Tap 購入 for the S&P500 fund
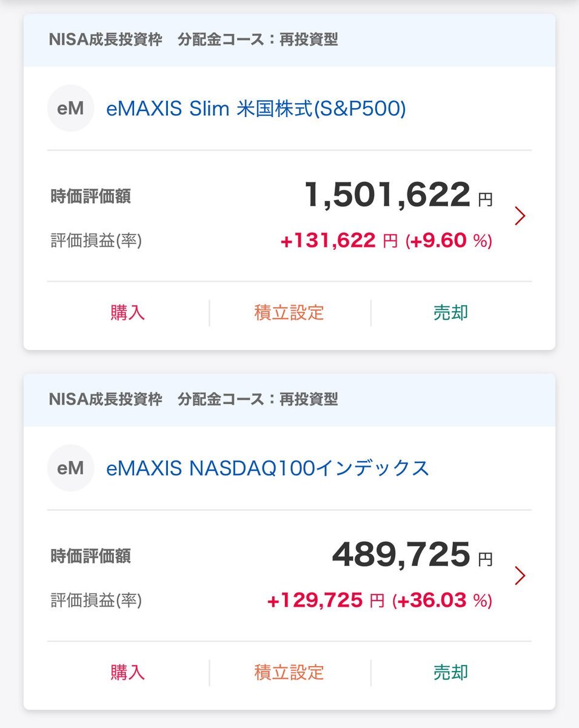 (x=128, y=312)
